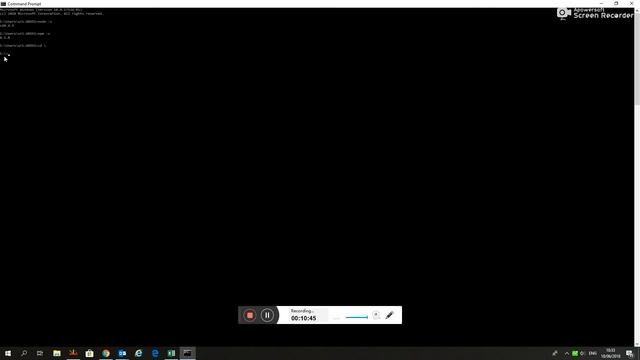Close the Command Prompt window
The image size is (640, 360).
(x=631, y=3)
